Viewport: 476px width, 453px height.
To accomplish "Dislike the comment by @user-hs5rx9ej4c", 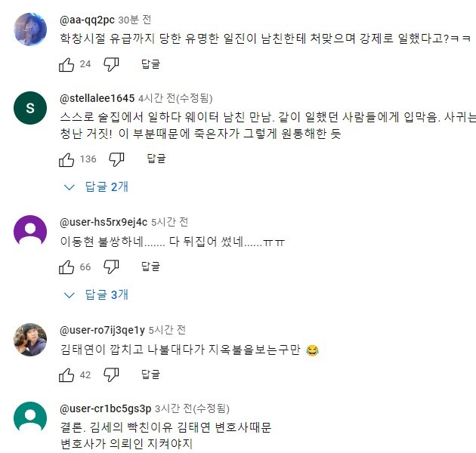I will click(x=111, y=267).
